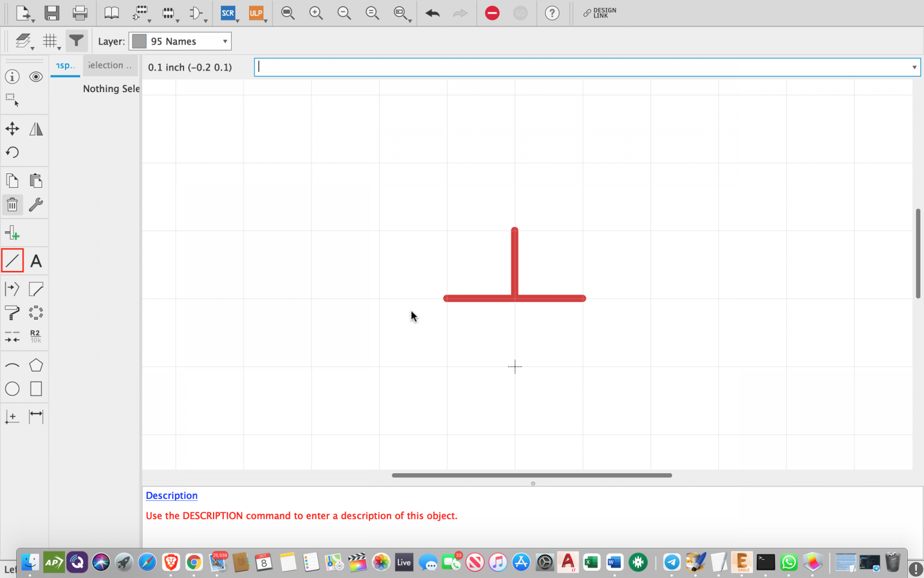
Task: Choose the Mirror tool
Action: pyautogui.click(x=36, y=128)
